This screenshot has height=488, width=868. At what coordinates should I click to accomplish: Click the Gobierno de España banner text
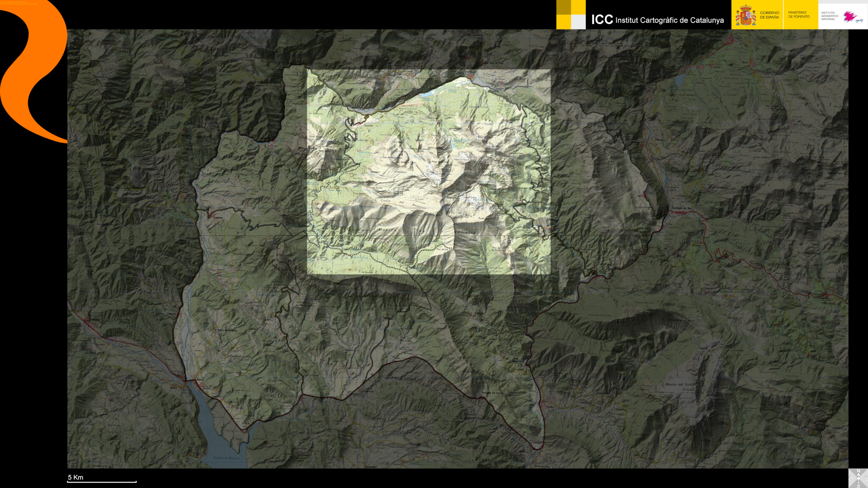pos(769,15)
